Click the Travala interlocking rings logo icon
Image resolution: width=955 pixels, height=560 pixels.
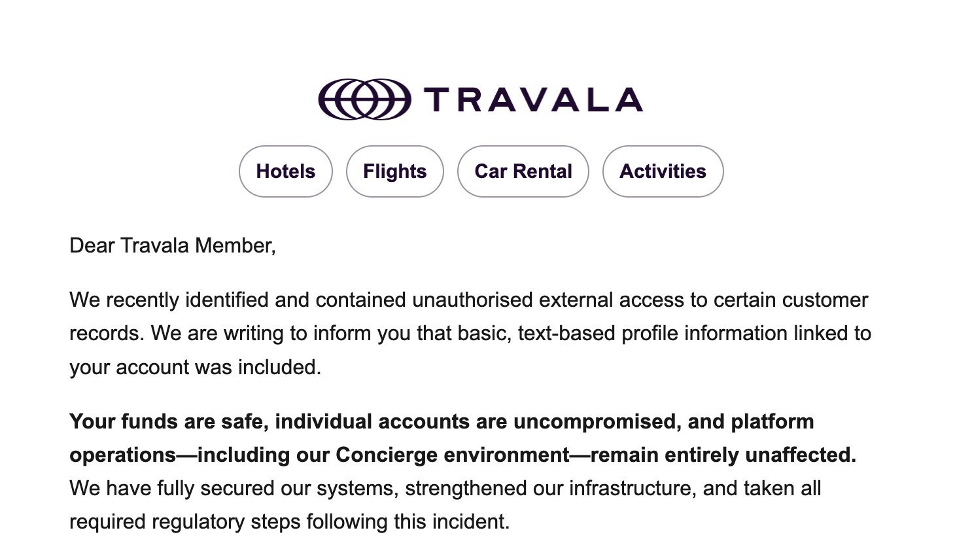pyautogui.click(x=364, y=99)
